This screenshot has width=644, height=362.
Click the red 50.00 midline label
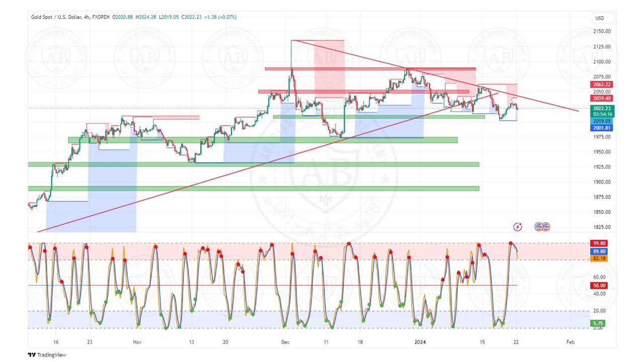pos(600,286)
